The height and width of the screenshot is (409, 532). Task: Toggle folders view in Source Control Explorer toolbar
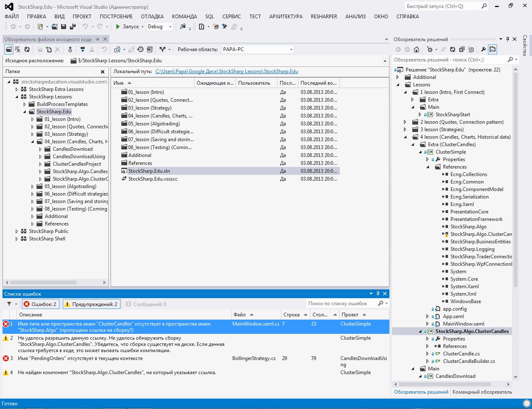tap(9, 49)
